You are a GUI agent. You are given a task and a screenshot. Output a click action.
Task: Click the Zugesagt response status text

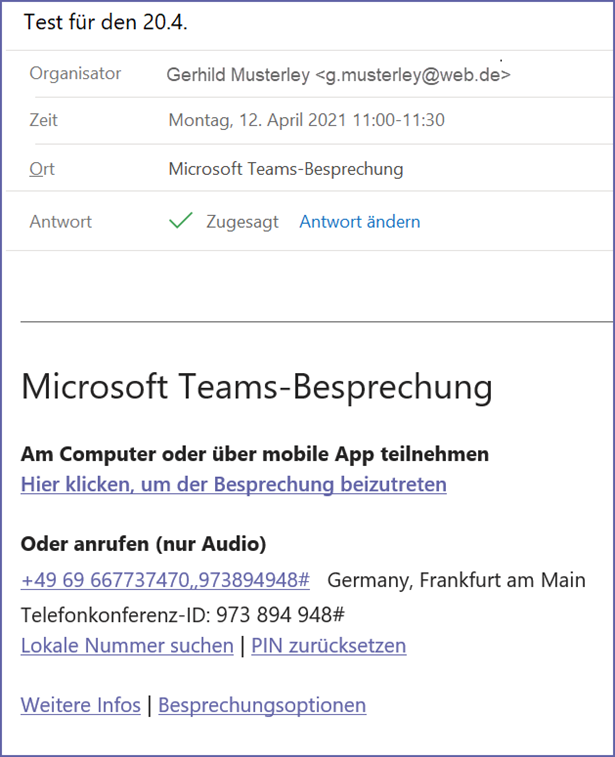coord(242,222)
